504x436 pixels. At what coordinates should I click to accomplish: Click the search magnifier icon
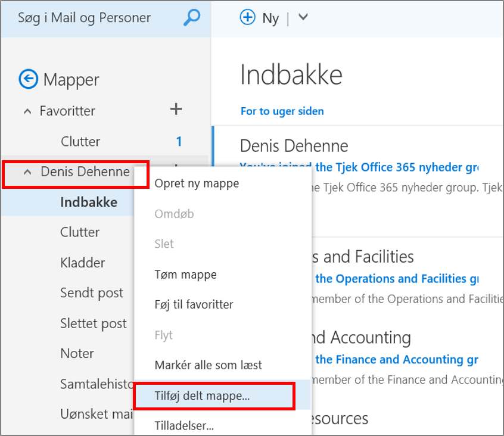pos(191,18)
